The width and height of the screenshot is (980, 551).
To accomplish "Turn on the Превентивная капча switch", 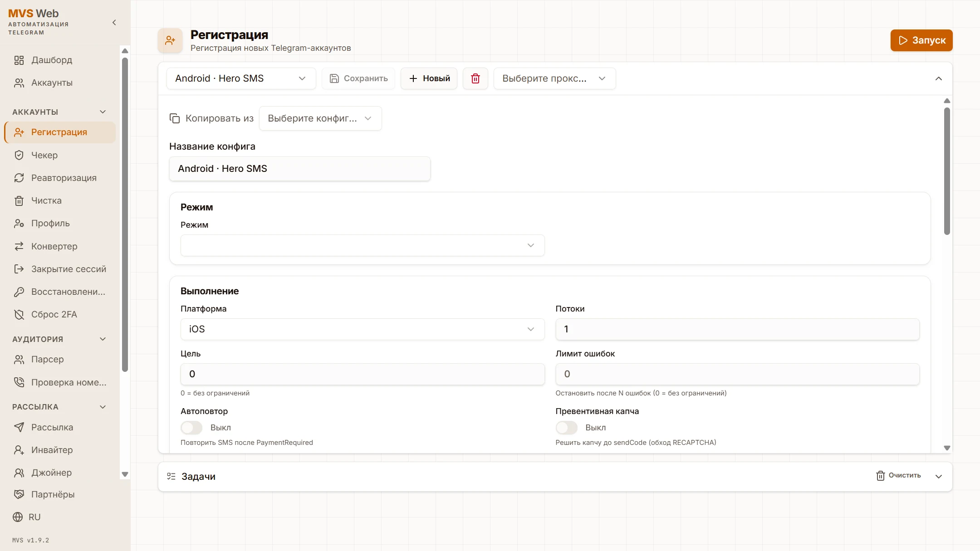I will tap(566, 428).
